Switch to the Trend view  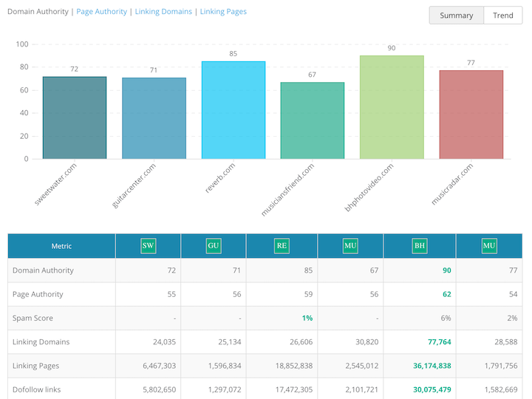coord(502,16)
